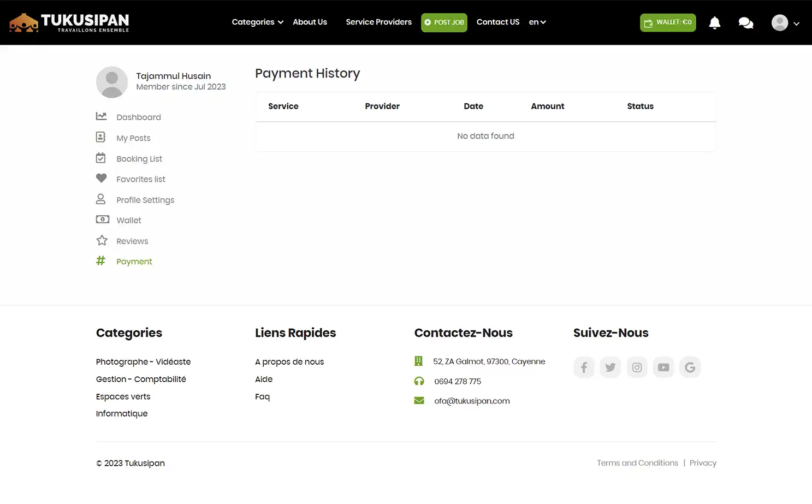Switch to the Booking List section
This screenshot has height=504, width=812.
pyautogui.click(x=139, y=158)
